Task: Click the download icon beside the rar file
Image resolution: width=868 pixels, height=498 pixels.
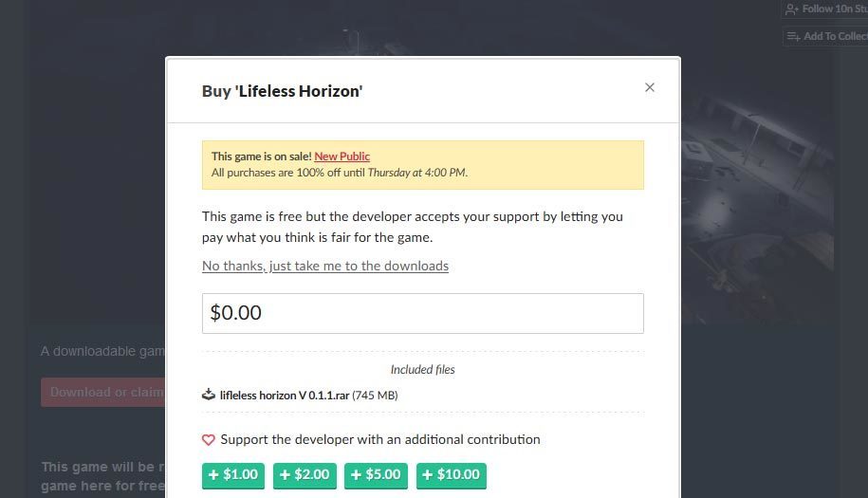Action: [208, 395]
